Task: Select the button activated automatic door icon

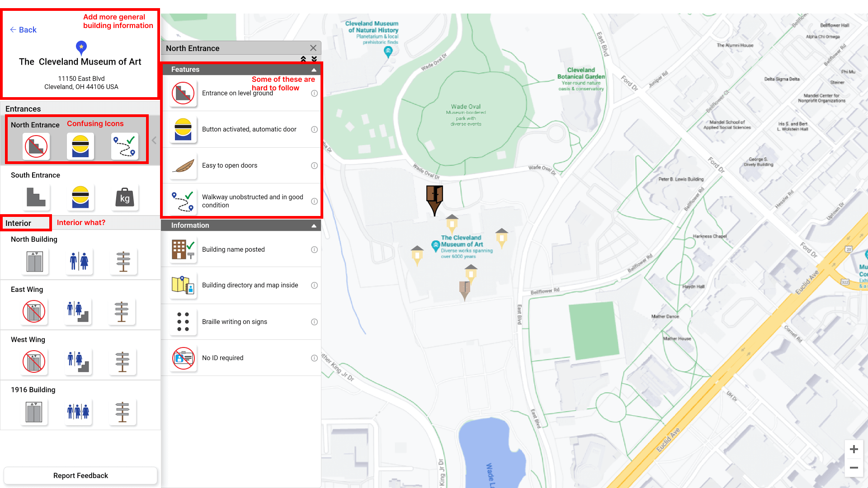Action: [183, 129]
